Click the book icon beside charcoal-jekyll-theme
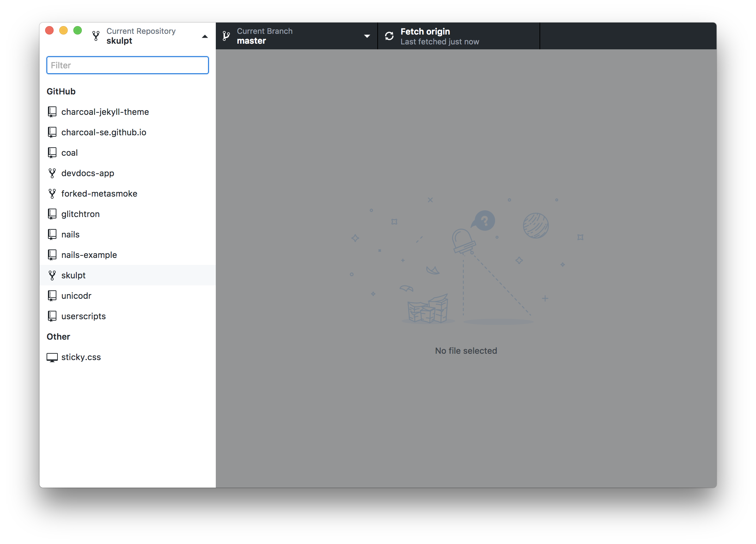This screenshot has width=756, height=544. pyautogui.click(x=52, y=112)
